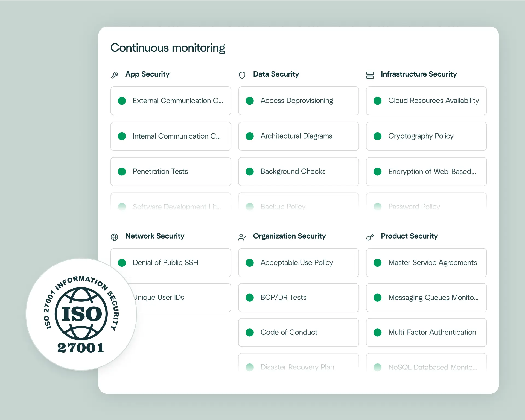Open the Data Security section header
525x420 pixels.
click(x=276, y=74)
